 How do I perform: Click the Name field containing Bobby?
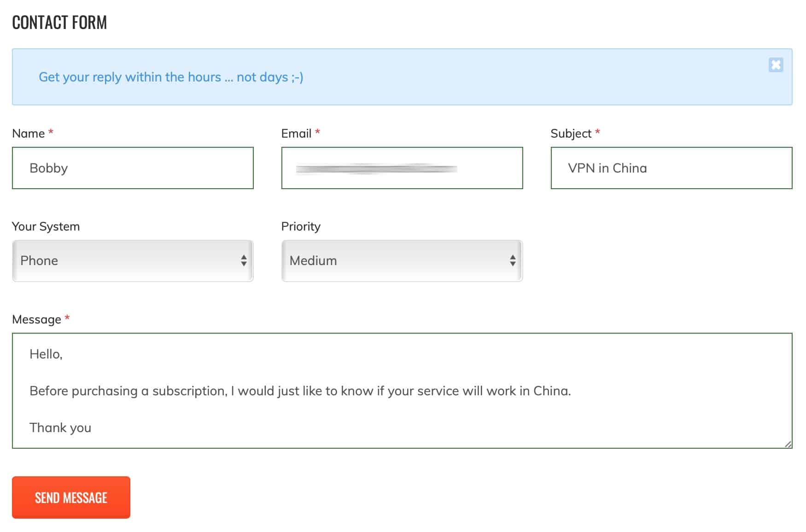133,168
